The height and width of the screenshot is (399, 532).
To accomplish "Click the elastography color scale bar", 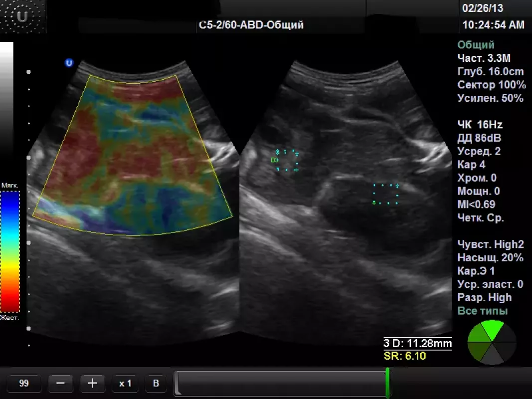I will coord(10,251).
